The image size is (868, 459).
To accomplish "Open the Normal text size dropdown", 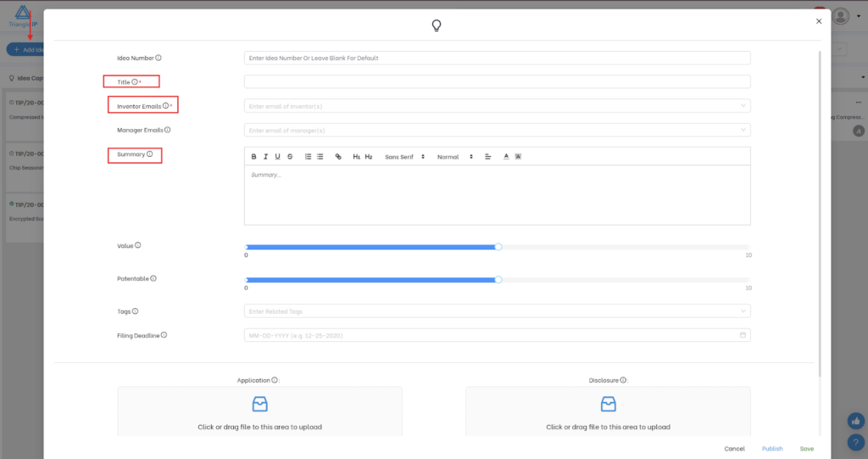I will [x=454, y=157].
